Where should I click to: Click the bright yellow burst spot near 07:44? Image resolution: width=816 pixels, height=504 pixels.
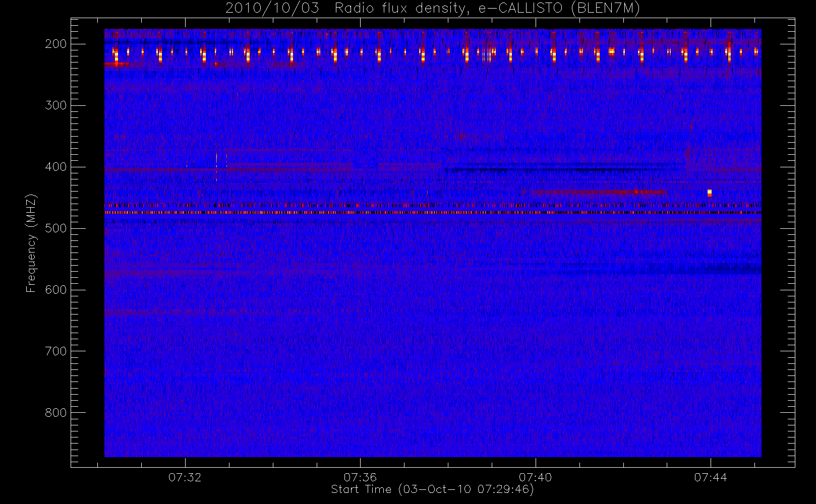click(710, 193)
